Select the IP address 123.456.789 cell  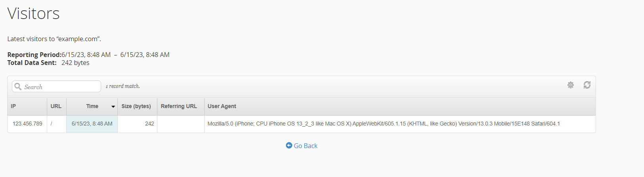(27, 124)
